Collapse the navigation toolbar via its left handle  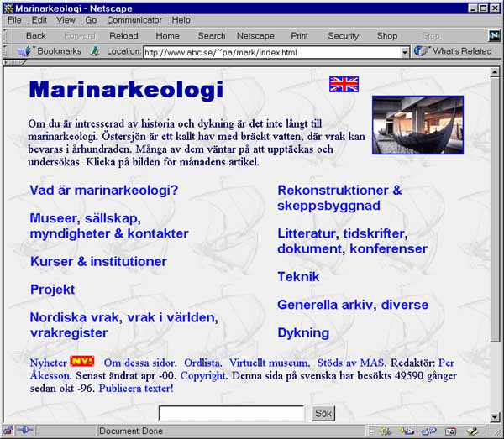5,35
